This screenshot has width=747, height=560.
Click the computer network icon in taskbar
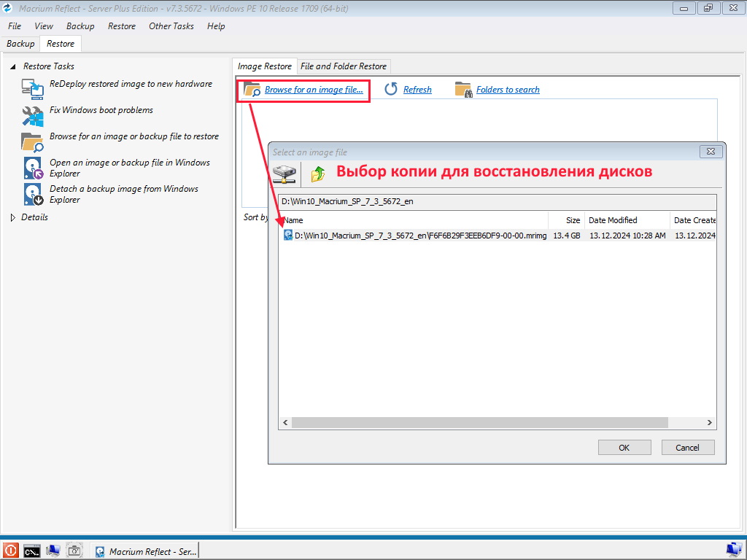53,551
